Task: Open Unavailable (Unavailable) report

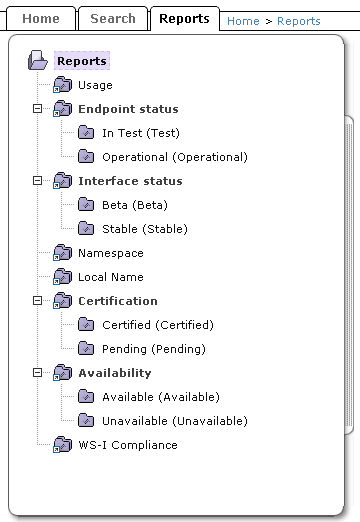Action: [x=175, y=421]
